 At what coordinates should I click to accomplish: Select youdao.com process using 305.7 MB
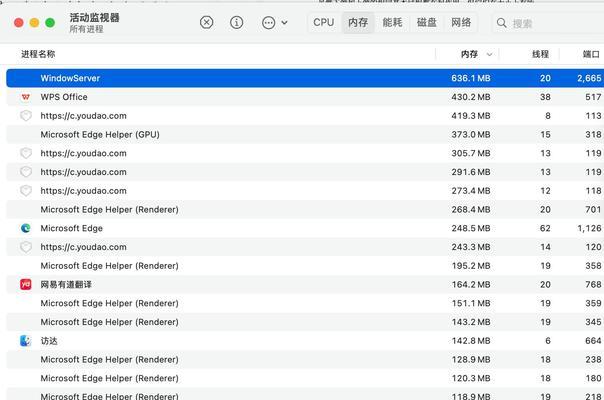click(83, 153)
